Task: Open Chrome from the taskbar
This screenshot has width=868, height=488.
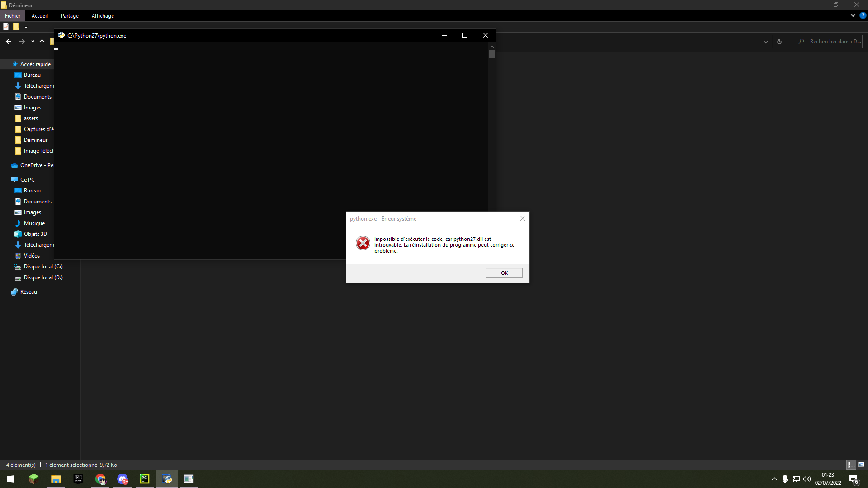Action: (x=100, y=479)
